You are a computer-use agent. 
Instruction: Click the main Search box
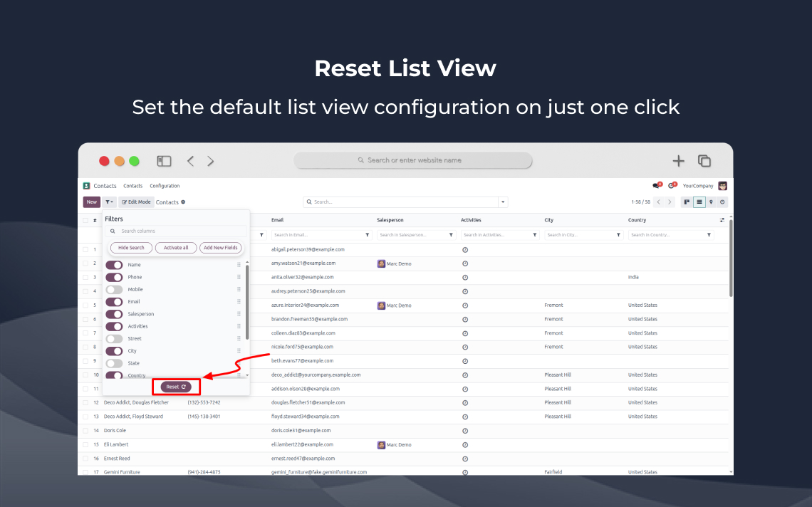[x=401, y=202]
